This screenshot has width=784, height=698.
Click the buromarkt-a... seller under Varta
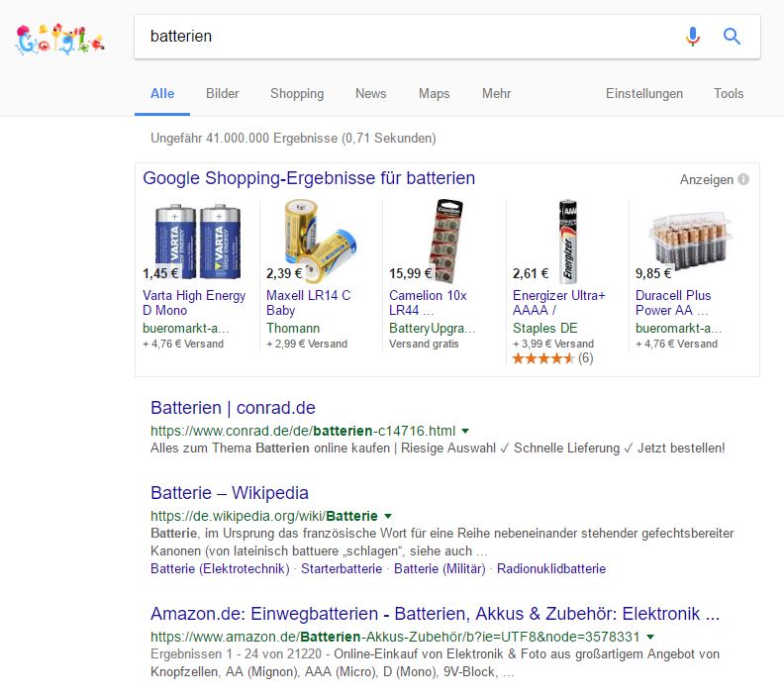point(185,328)
